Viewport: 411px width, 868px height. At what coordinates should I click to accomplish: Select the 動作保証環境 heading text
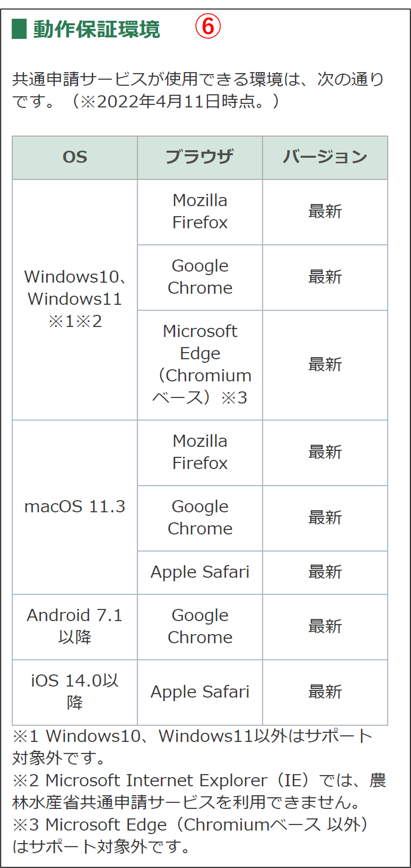click(96, 29)
